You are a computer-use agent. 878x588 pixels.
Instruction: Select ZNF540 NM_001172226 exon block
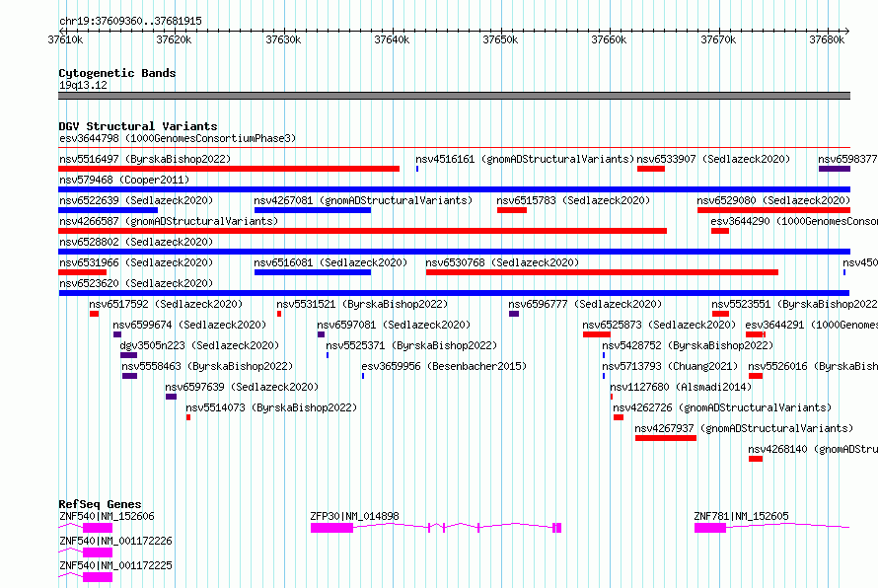(x=98, y=552)
